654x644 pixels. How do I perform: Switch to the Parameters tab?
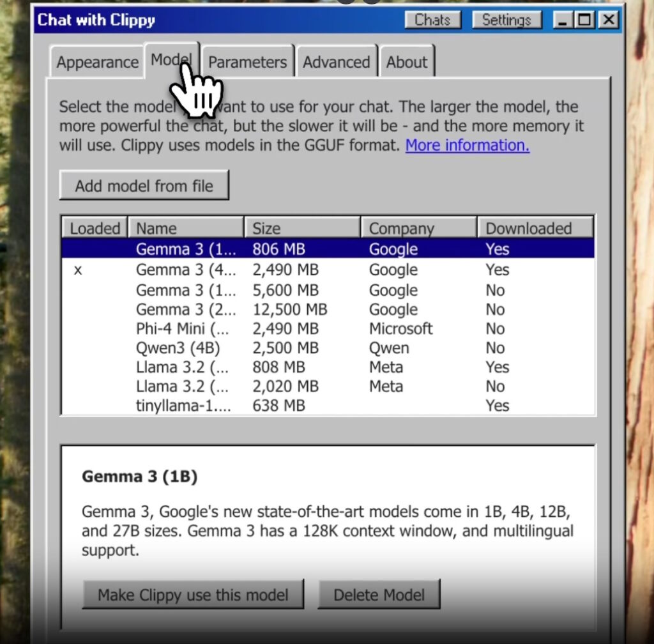point(247,62)
